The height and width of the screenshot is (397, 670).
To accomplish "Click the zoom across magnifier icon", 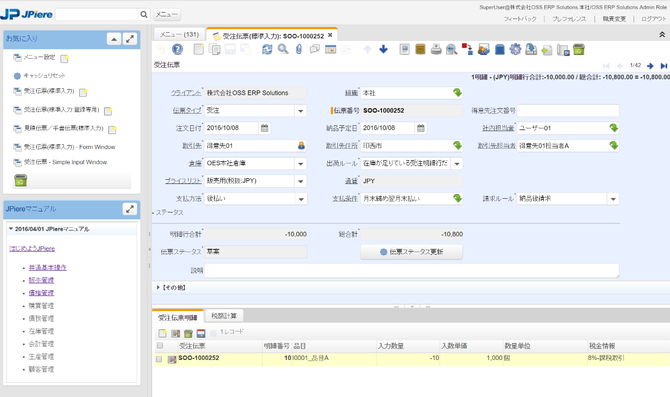I will tap(452, 49).
